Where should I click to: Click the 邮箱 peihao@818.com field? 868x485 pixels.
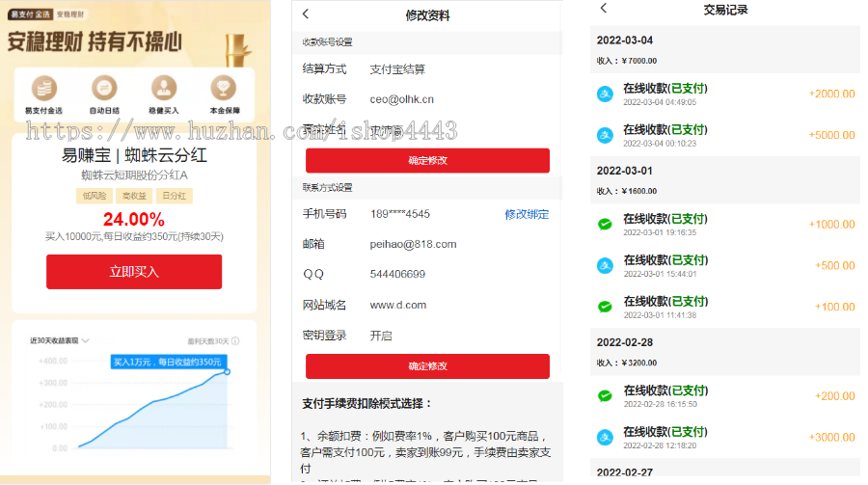point(427,244)
